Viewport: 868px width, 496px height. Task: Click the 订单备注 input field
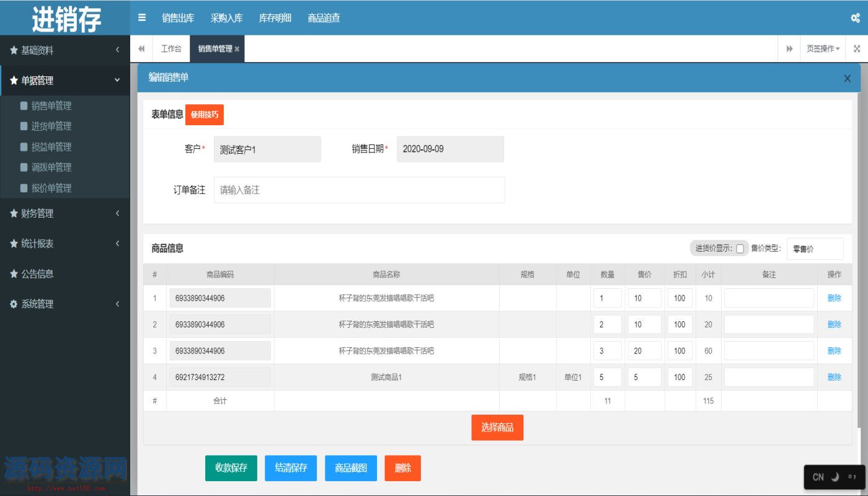pos(359,190)
